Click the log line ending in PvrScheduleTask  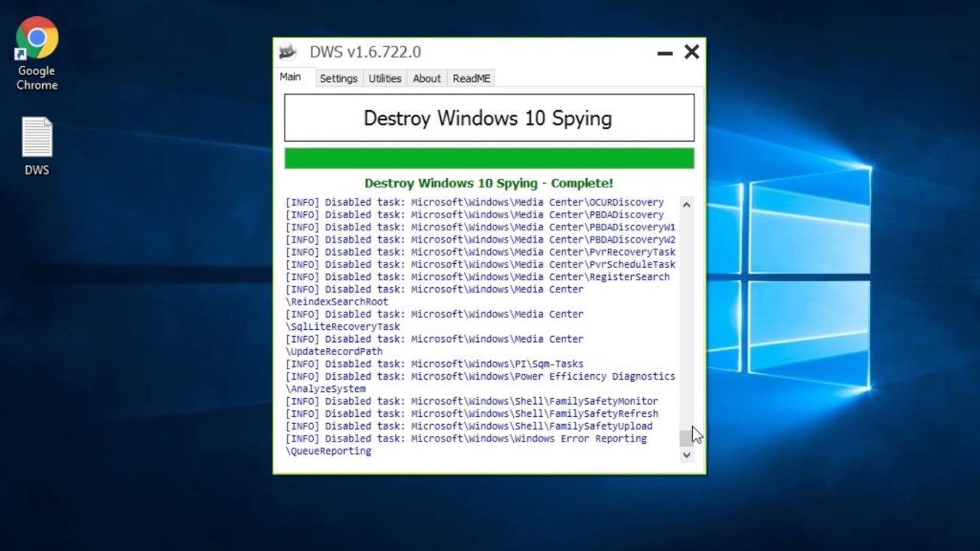click(x=481, y=265)
